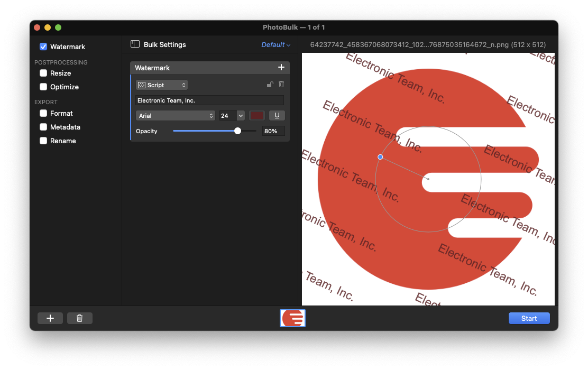588x370 pixels.
Task: Toggle underline text style button
Action: pos(277,115)
